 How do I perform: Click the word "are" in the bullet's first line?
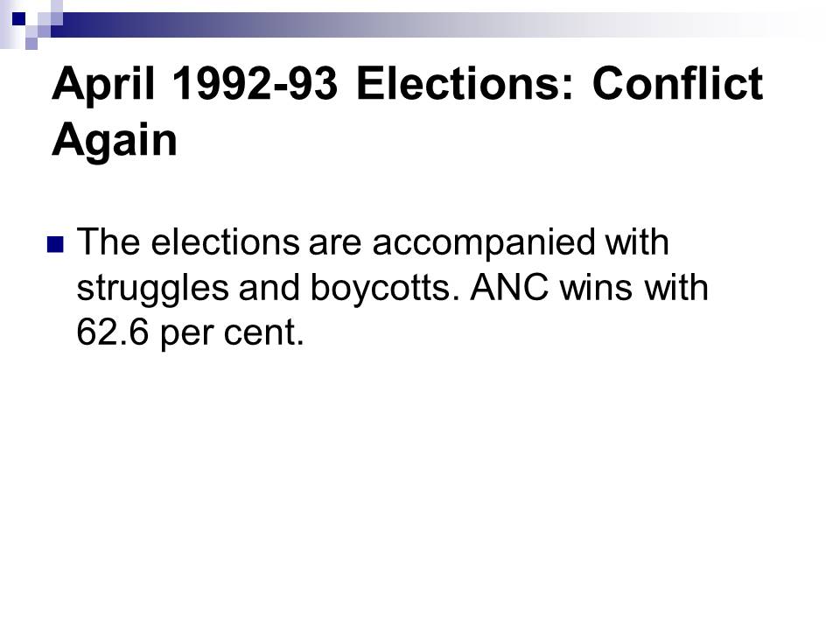point(336,242)
